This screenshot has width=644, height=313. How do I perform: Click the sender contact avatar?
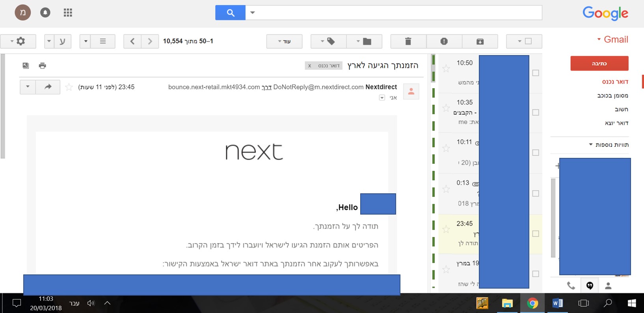[x=411, y=91]
